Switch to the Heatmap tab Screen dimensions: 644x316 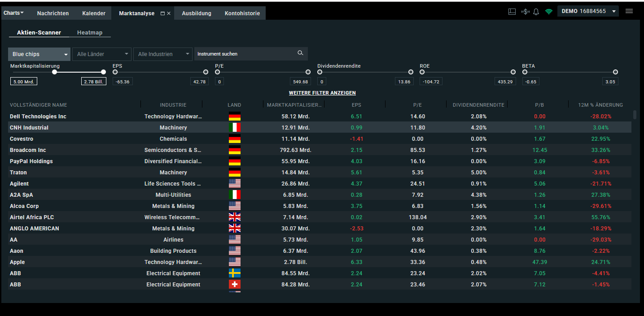click(x=90, y=32)
